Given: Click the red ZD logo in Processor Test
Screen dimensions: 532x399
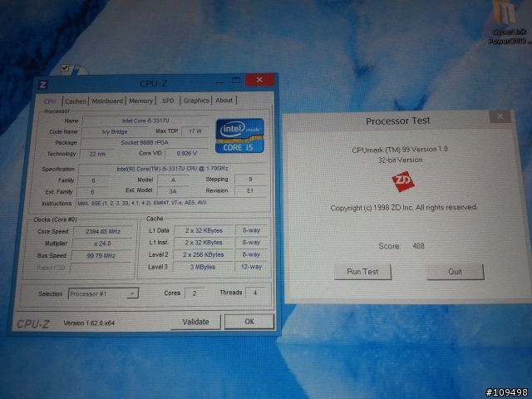Looking at the screenshot, I should (x=402, y=181).
